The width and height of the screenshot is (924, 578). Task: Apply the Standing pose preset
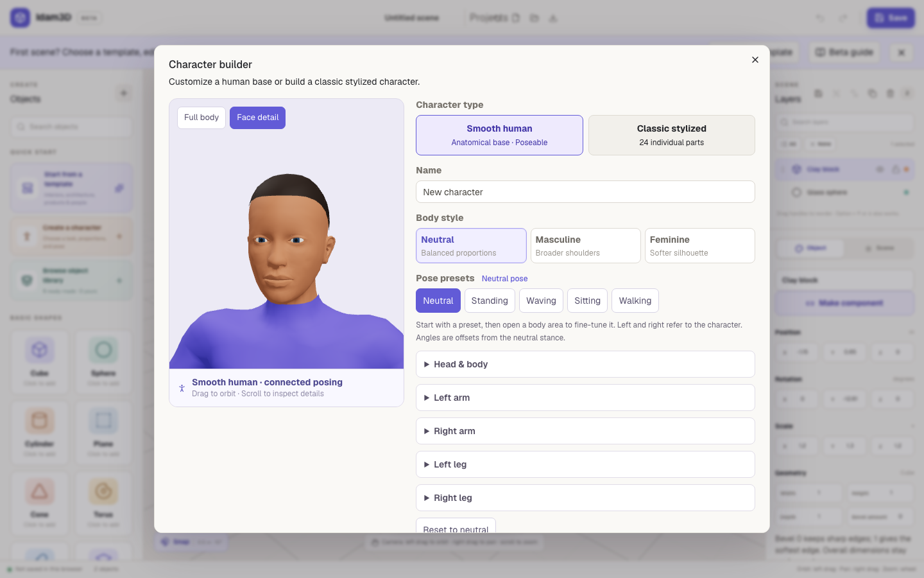pos(490,301)
